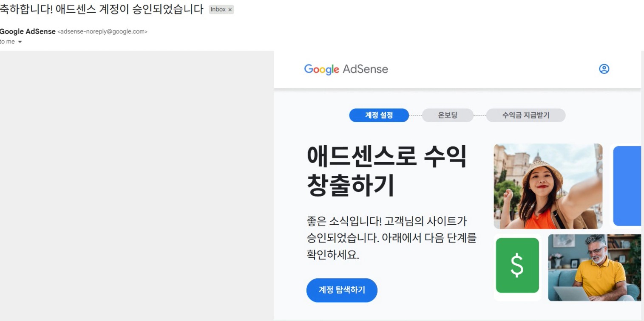
Task: Expand recipient details arrow next to "to me"
Action: [20, 42]
